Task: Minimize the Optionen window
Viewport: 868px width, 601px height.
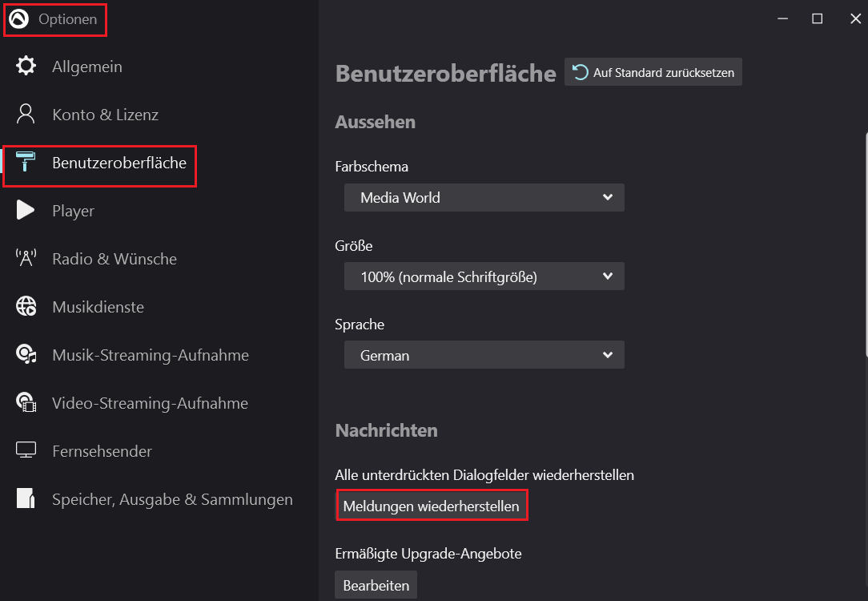Action: 783,19
